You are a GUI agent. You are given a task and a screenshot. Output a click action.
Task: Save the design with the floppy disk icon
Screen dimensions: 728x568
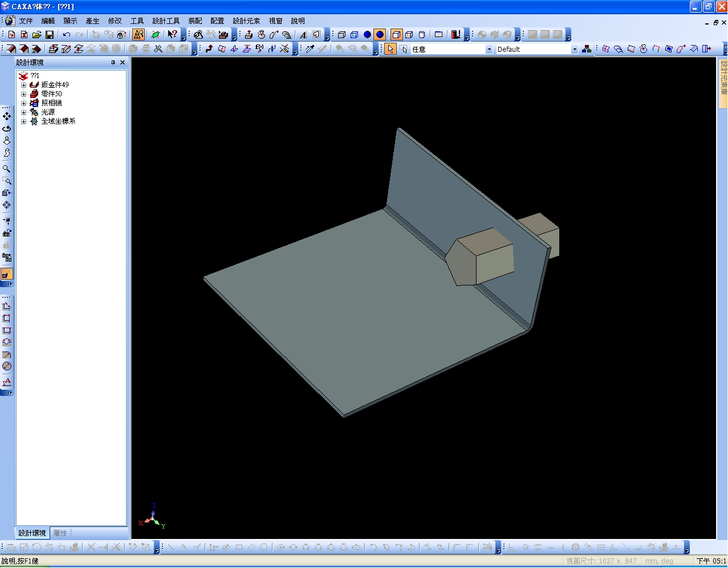[50, 35]
